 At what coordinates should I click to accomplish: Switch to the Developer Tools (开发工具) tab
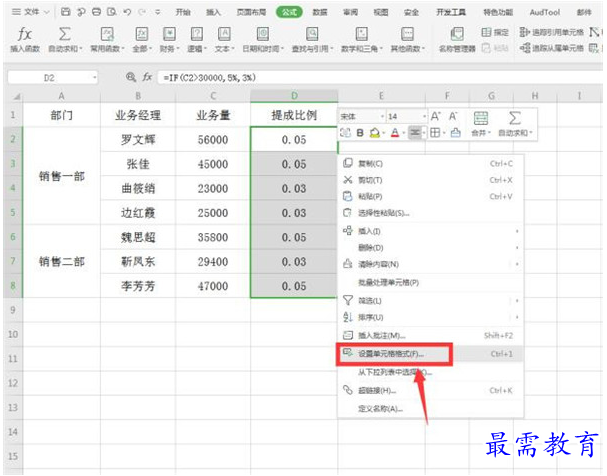pyautogui.click(x=451, y=12)
